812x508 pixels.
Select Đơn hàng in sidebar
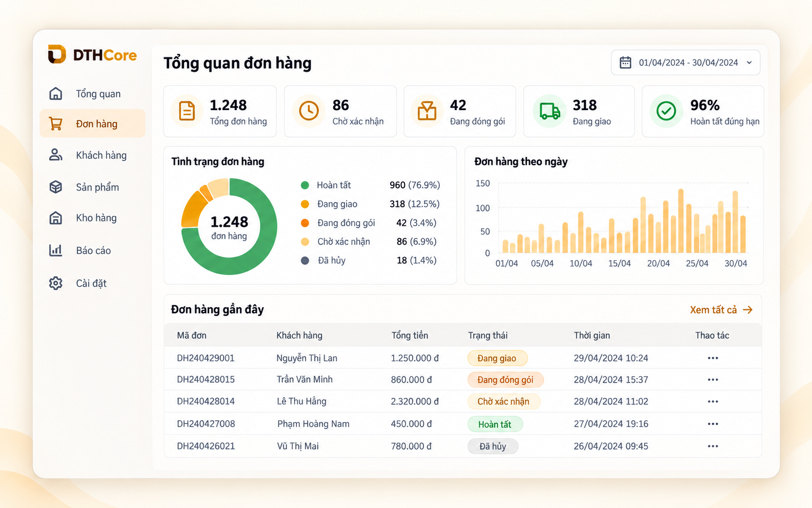pyautogui.click(x=93, y=123)
